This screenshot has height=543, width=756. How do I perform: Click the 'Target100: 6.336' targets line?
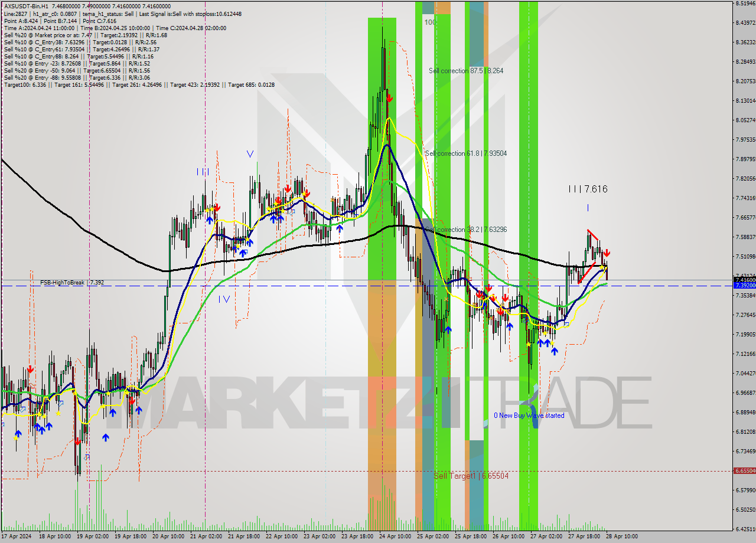(x=139, y=84)
